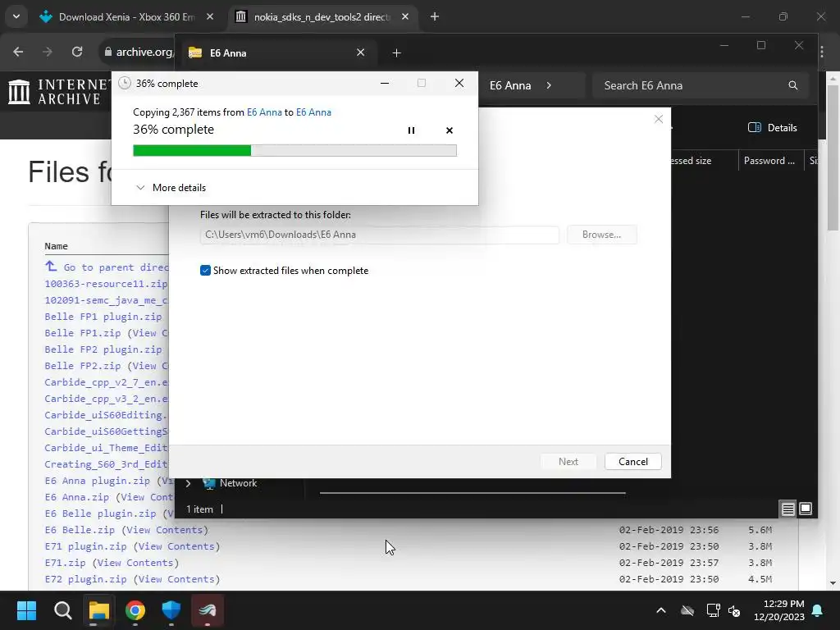Switch to large thumbnails view in Explorer
The width and height of the screenshot is (840, 630).
tap(806, 509)
